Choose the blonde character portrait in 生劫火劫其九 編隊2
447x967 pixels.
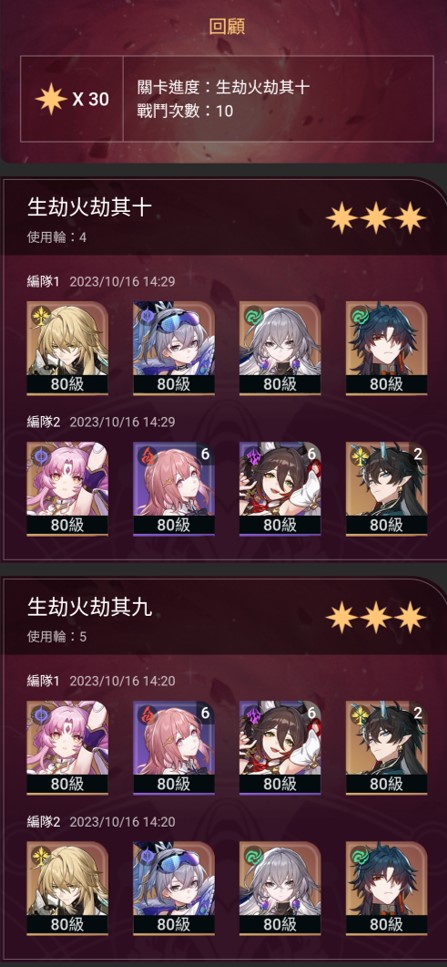[x=67, y=888]
